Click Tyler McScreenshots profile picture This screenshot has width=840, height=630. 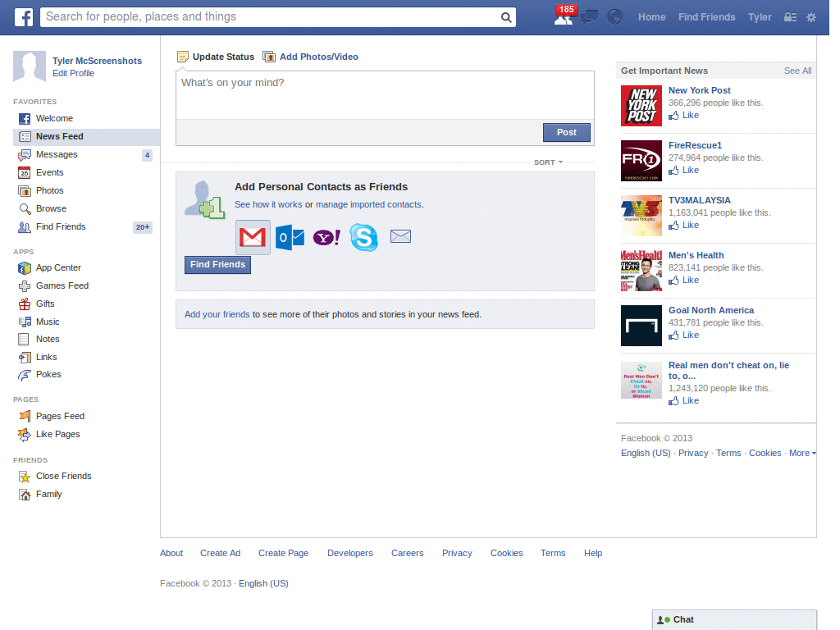[x=30, y=66]
